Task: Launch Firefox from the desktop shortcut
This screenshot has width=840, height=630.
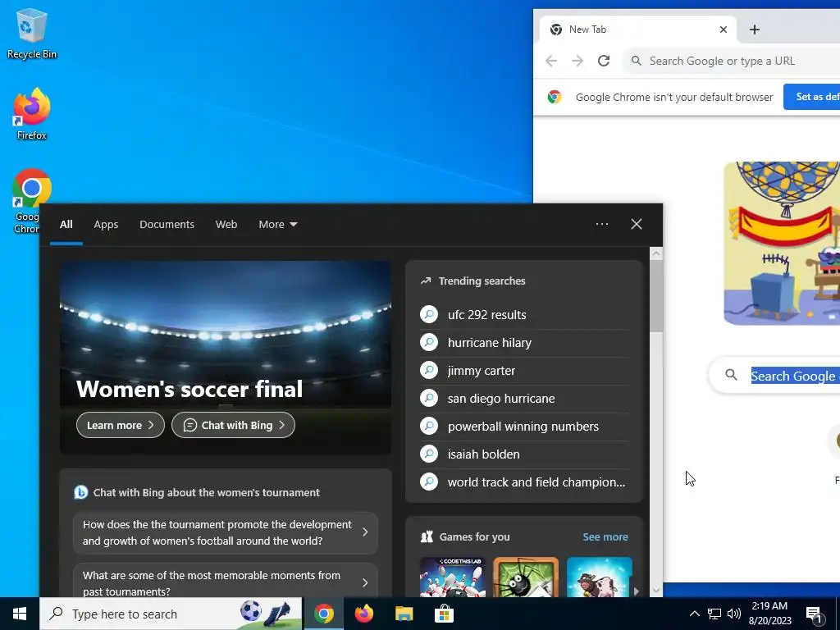Action: 32,114
